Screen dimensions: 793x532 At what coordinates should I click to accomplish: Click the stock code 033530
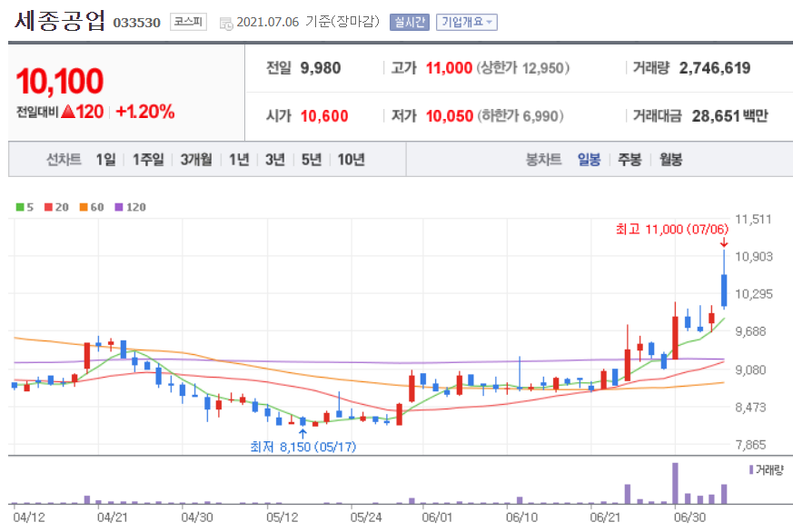136,23
